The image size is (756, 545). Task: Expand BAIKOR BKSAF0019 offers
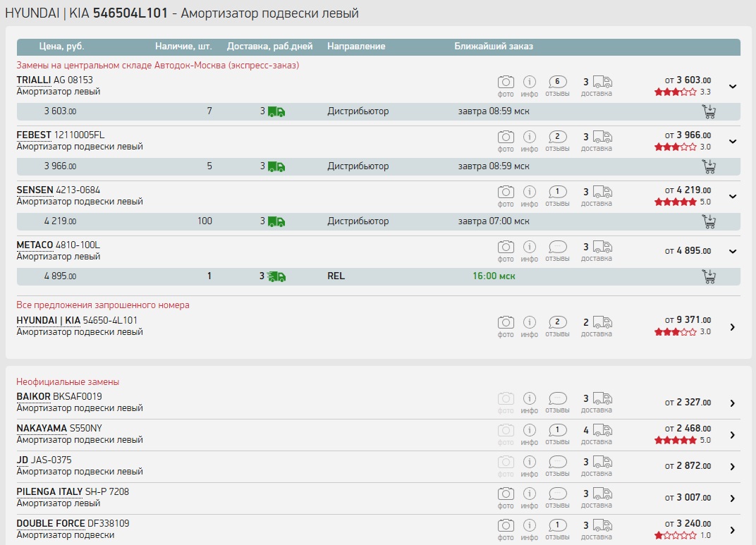coord(733,403)
